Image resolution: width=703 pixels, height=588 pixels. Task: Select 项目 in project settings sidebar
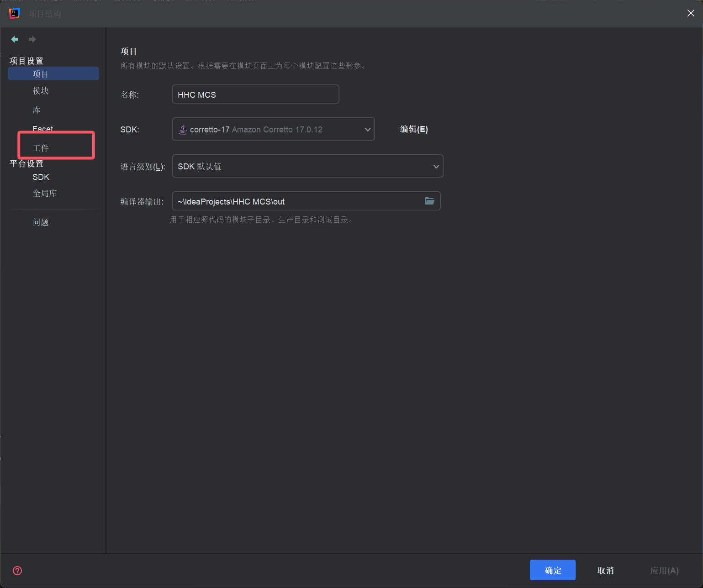tap(41, 74)
